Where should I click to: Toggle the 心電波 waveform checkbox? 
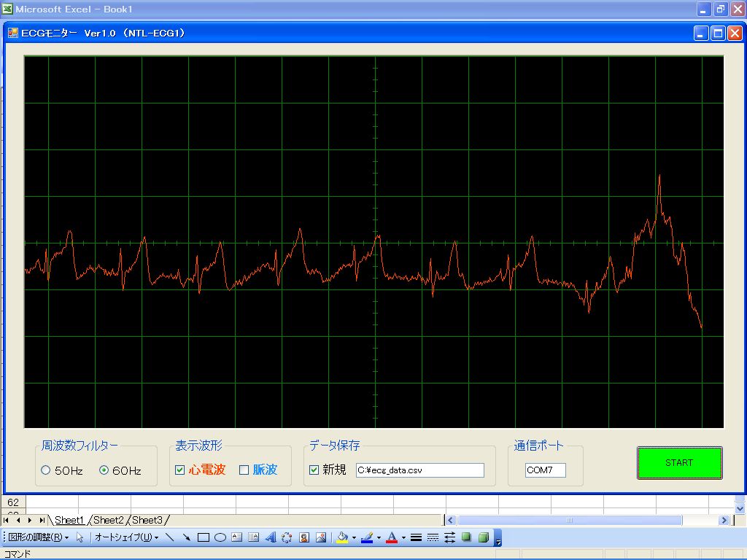tap(179, 470)
